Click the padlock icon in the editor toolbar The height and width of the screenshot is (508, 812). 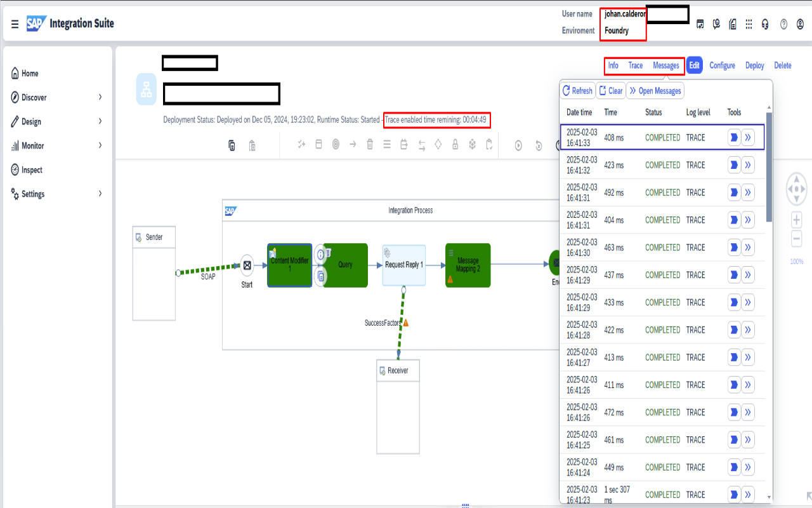454,145
